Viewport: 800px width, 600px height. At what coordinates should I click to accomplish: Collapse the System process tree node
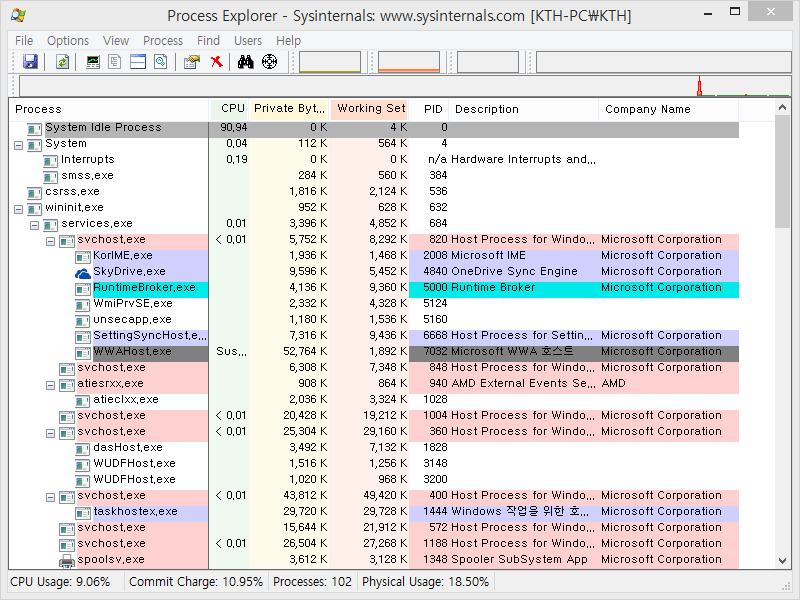(x=18, y=145)
